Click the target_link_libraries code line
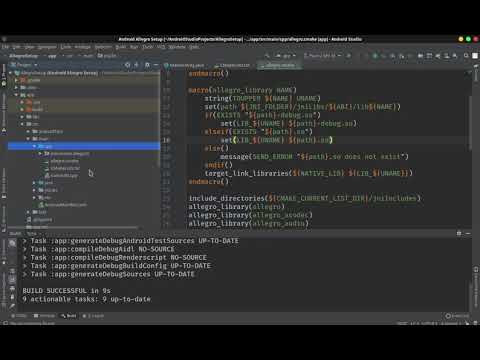This screenshot has width=480, height=360. tap(309, 173)
